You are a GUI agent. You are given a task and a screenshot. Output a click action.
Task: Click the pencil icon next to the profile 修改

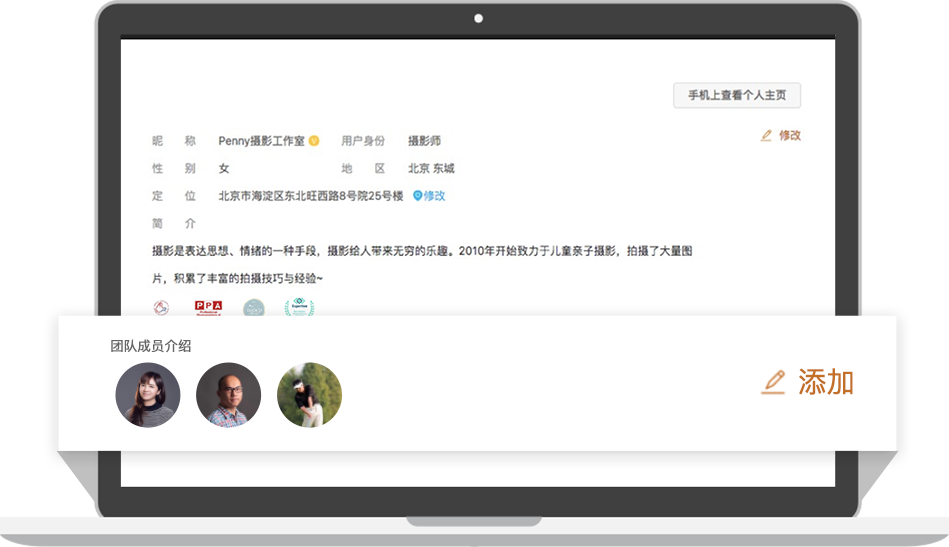coord(767,135)
